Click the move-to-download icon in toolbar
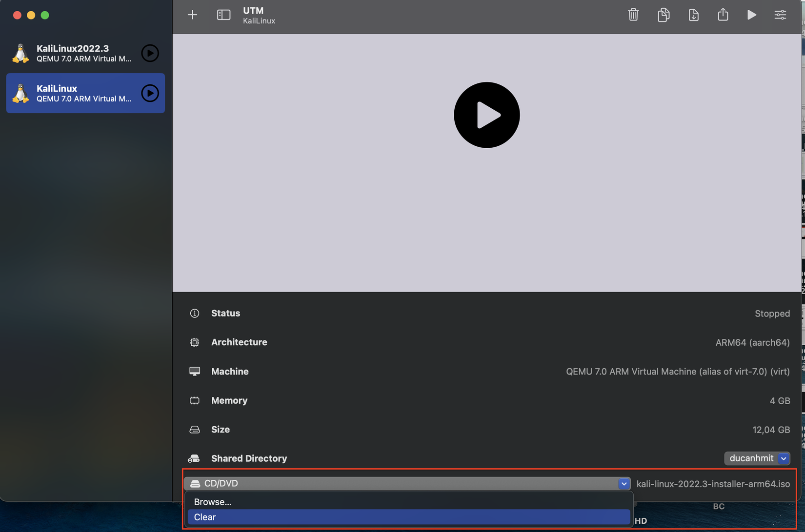 pos(693,15)
